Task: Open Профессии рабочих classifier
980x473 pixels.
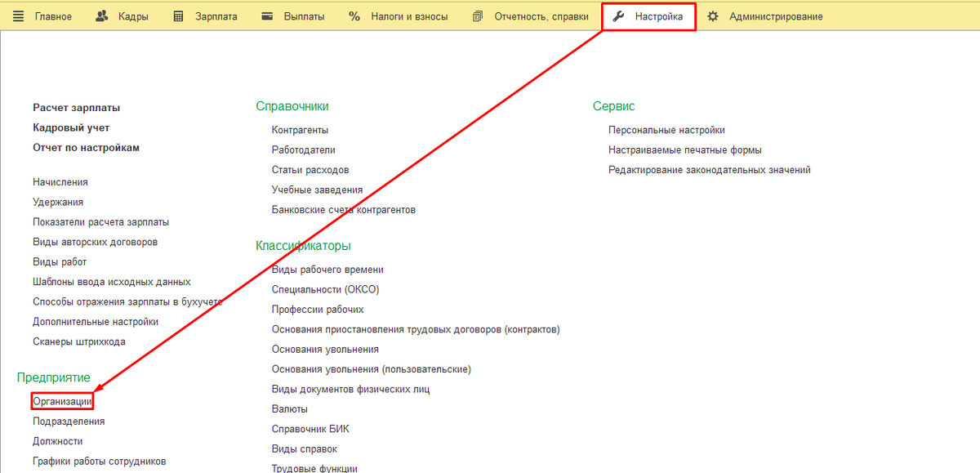Action: [318, 310]
